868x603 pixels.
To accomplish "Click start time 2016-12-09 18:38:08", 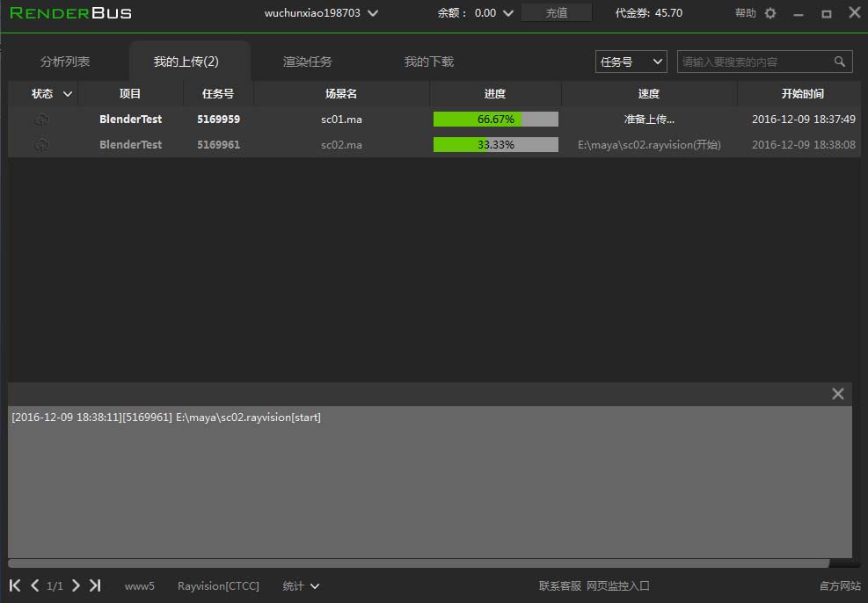I will (x=803, y=144).
